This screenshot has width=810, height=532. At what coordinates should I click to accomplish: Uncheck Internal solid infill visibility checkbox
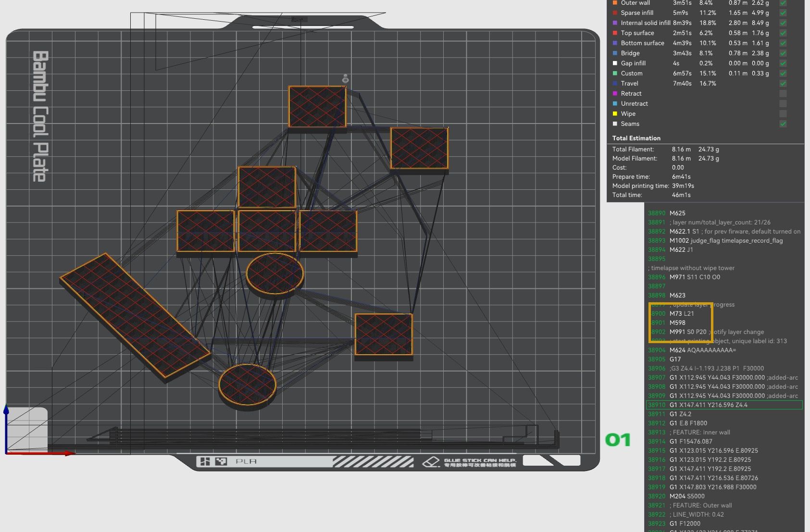[x=783, y=23]
